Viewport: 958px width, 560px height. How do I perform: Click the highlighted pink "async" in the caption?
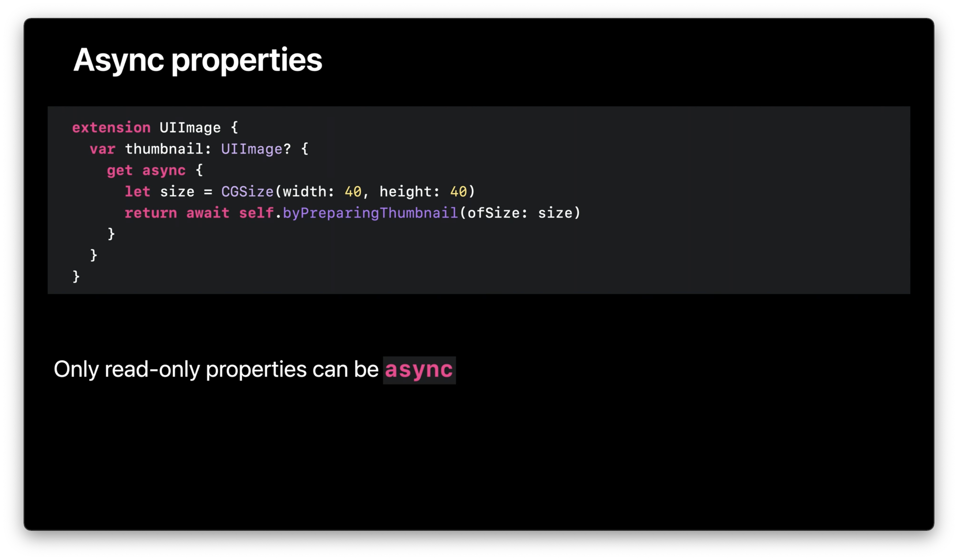pos(418,370)
